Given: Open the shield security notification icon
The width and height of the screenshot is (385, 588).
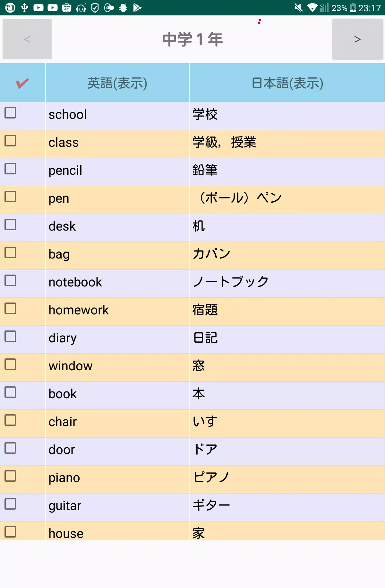Looking at the screenshot, I should [x=94, y=7].
